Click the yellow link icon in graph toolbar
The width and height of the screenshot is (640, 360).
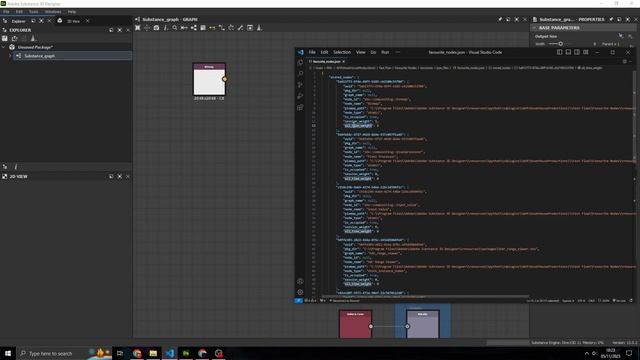(x=212, y=28)
